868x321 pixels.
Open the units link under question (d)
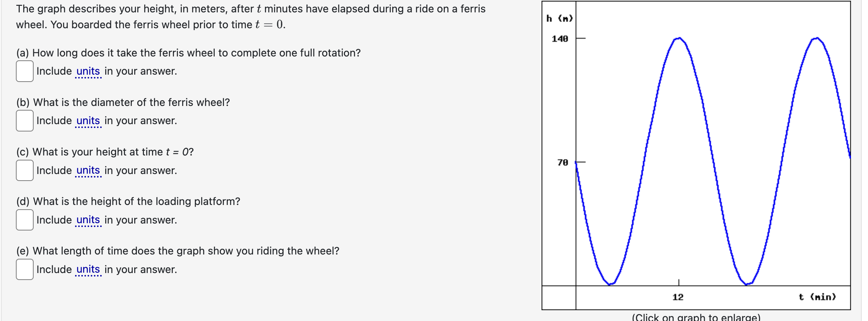click(x=88, y=220)
